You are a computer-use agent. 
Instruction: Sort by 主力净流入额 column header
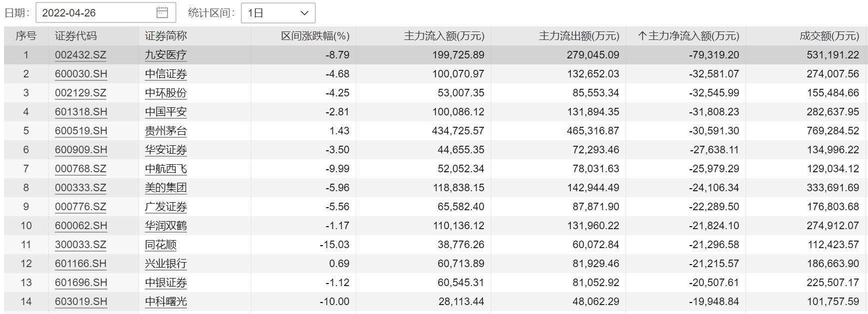tap(688, 36)
